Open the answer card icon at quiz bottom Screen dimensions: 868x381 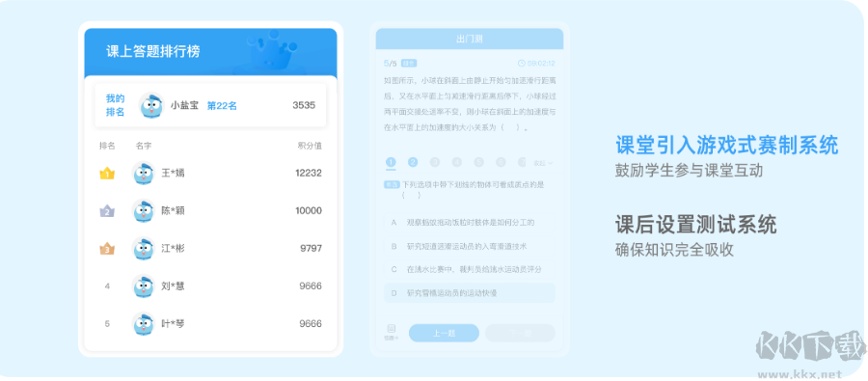coord(392,331)
